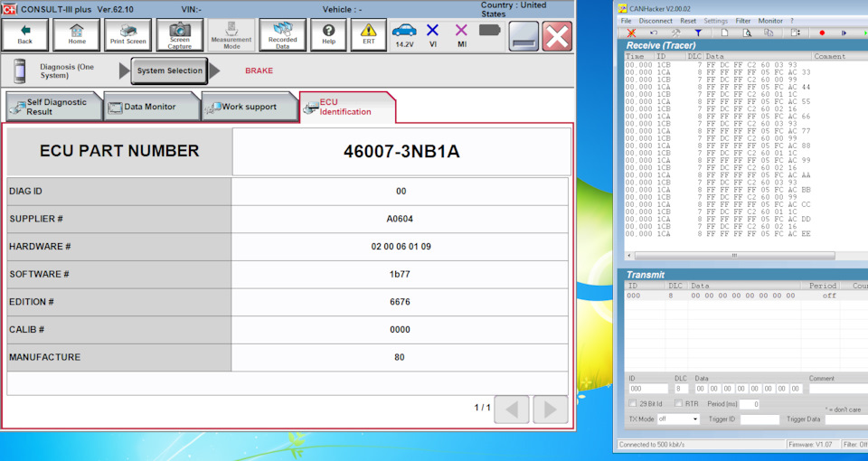This screenshot has width=868, height=461.
Task: Click the ERT warning triangle icon
Action: click(368, 34)
